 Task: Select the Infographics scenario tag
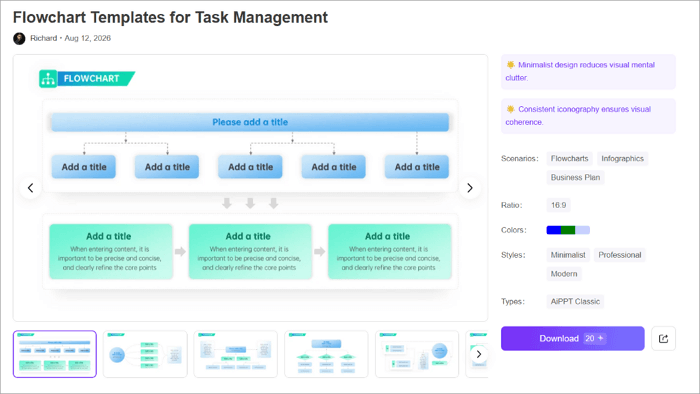click(x=622, y=158)
